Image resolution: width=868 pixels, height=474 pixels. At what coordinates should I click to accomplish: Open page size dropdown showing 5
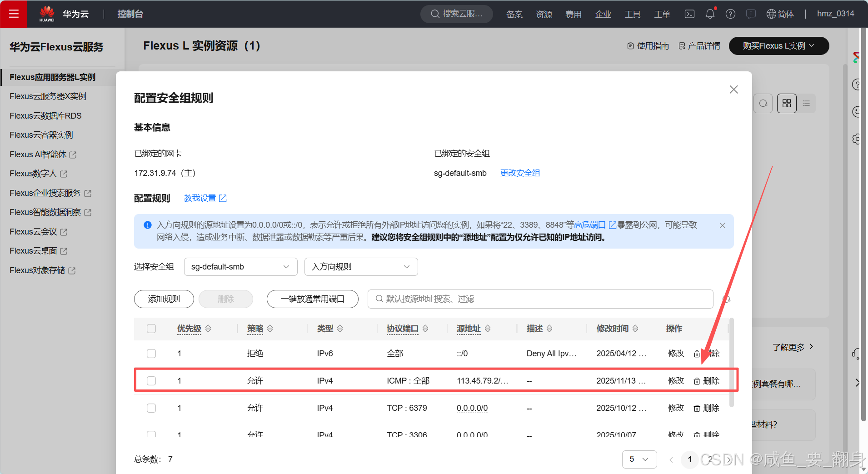pos(639,459)
